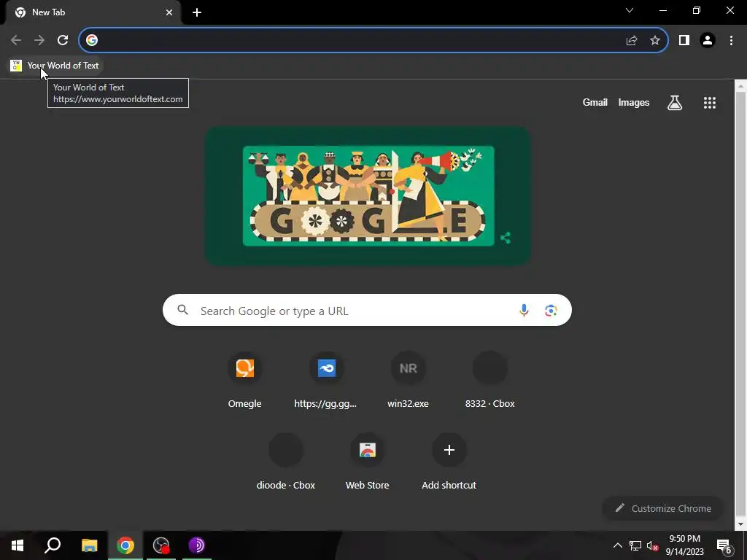Open the dioode · Cbox shortcut
Image resolution: width=747 pixels, height=560 pixels.
286,462
